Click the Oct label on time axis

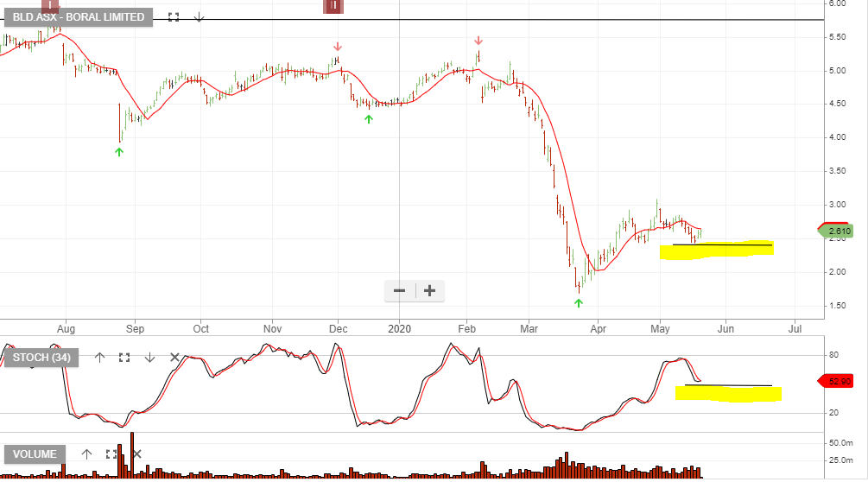point(201,329)
